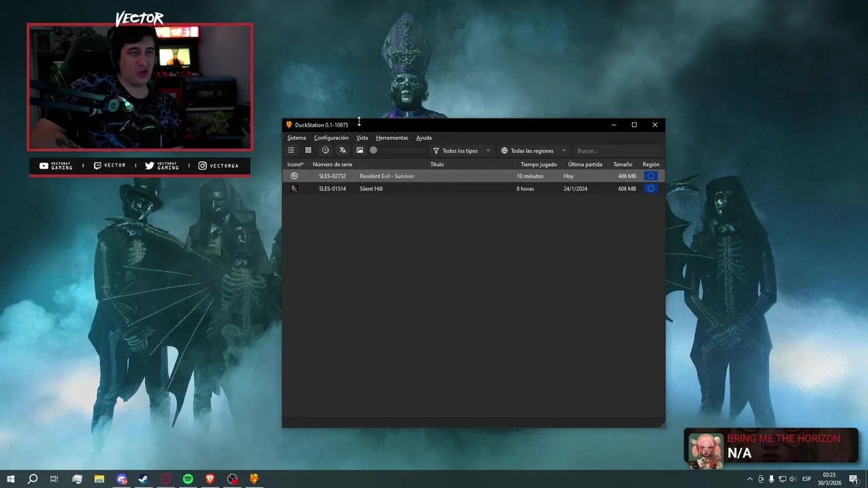Viewport: 868px width, 488px height.
Task: Select the Silent Hill title
Action: pyautogui.click(x=371, y=188)
